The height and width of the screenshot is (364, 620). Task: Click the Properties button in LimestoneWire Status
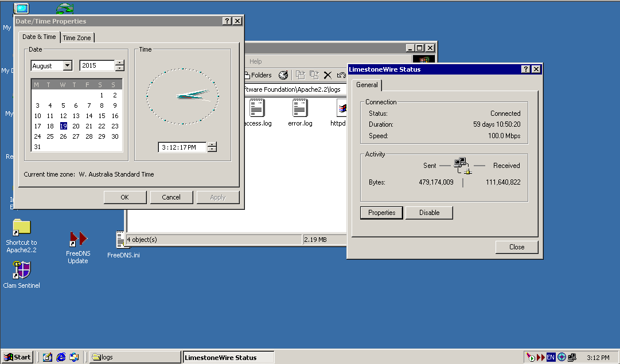(x=381, y=213)
